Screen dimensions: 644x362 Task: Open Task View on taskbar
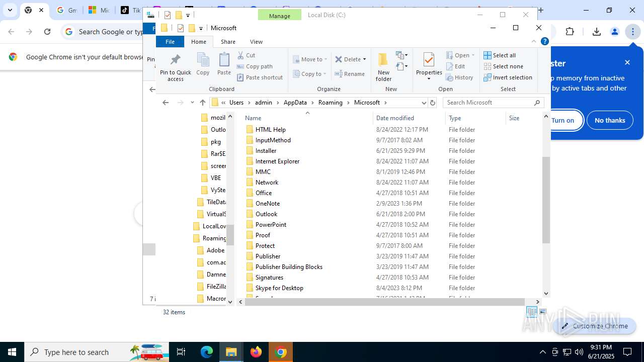pos(181,352)
